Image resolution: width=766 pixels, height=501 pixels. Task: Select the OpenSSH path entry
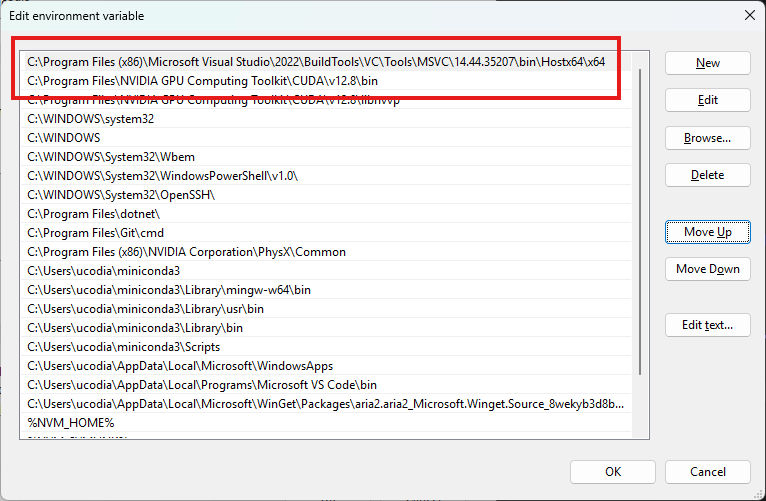pyautogui.click(x=121, y=194)
